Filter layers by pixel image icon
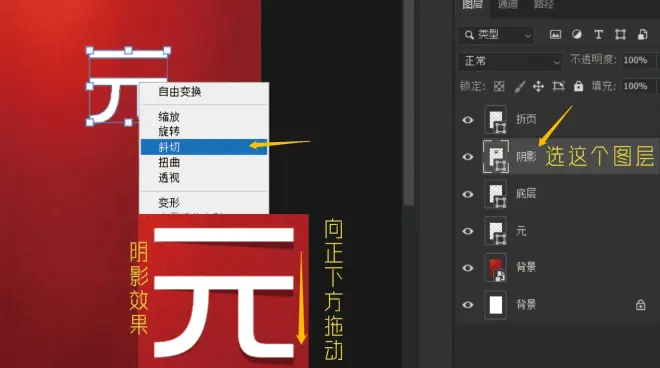 [555, 35]
